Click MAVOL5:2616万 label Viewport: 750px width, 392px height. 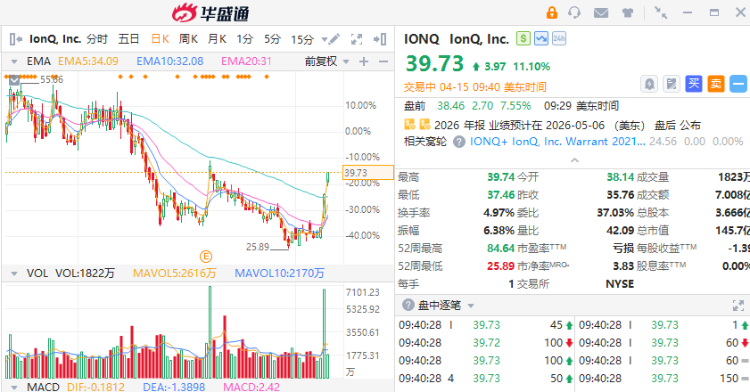pyautogui.click(x=175, y=273)
